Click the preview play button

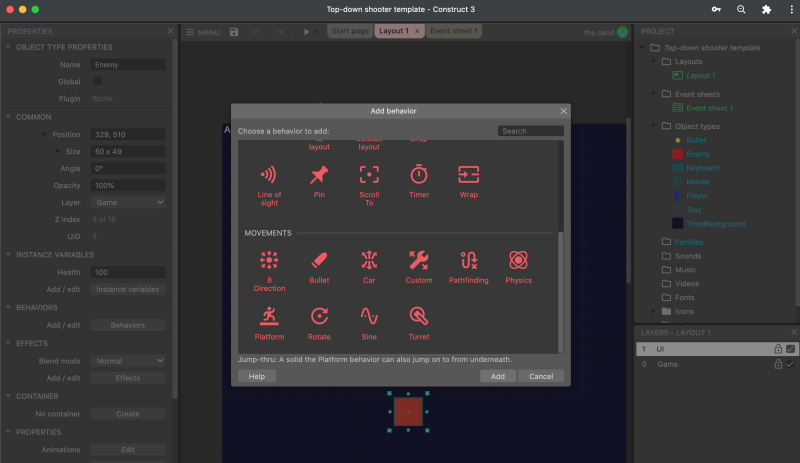click(306, 32)
